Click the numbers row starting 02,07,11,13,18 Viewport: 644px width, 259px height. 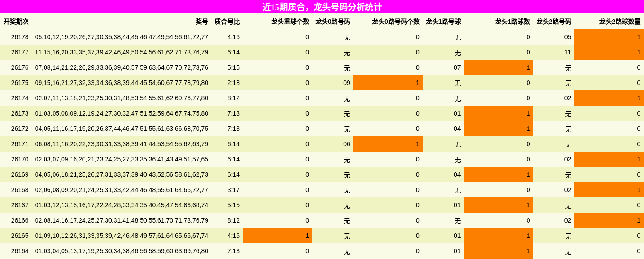[121, 98]
